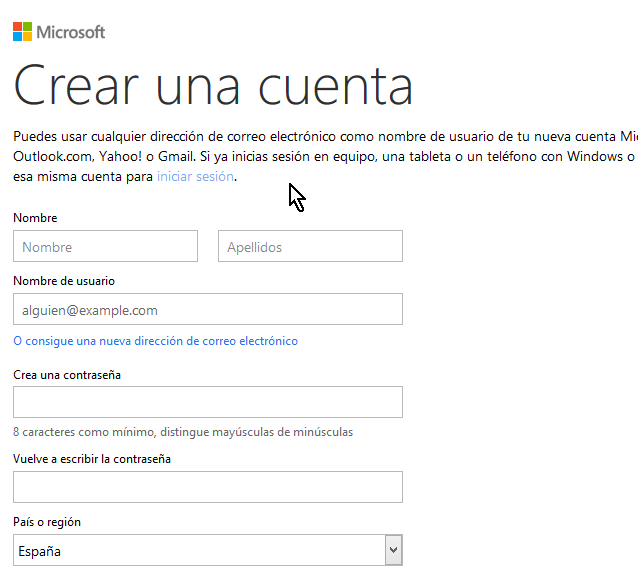Get a new email address link
Image resolution: width=638 pixels, height=572 pixels.
pos(155,341)
